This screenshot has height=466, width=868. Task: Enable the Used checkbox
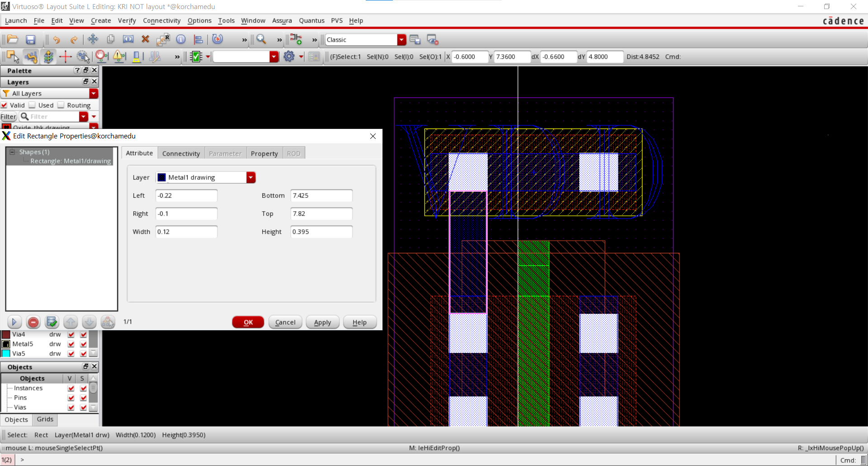[32, 105]
